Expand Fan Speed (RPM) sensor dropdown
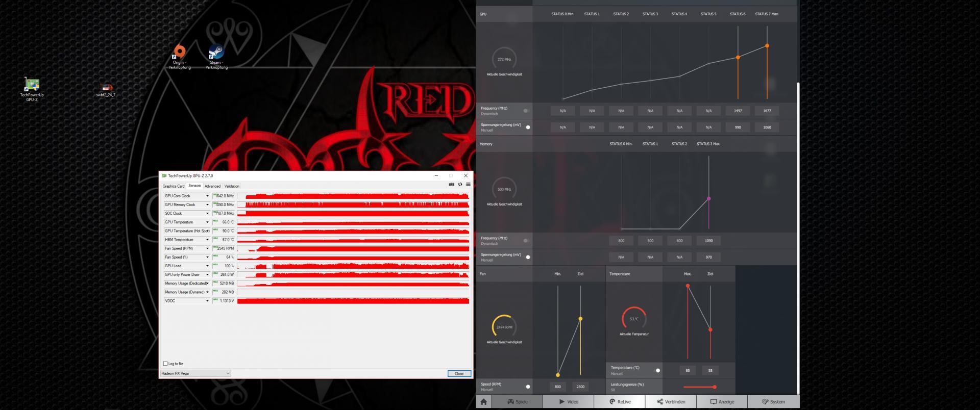Image resolution: width=980 pixels, height=410 pixels. [207, 248]
